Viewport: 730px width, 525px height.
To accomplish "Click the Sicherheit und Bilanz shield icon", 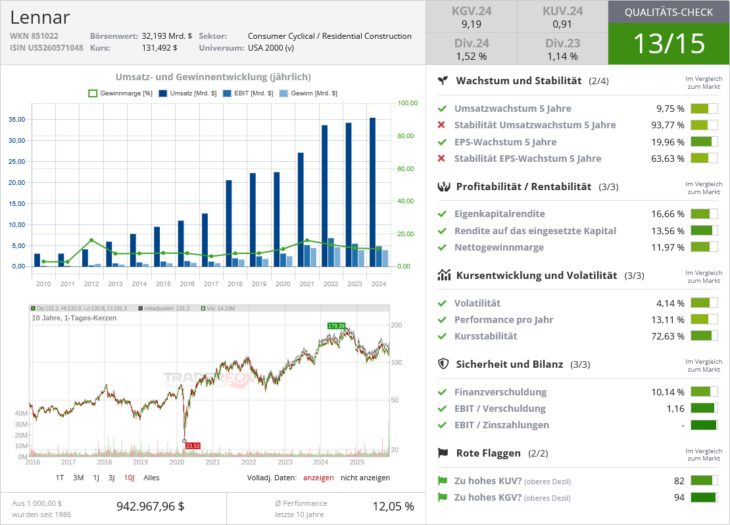I will coord(443,364).
